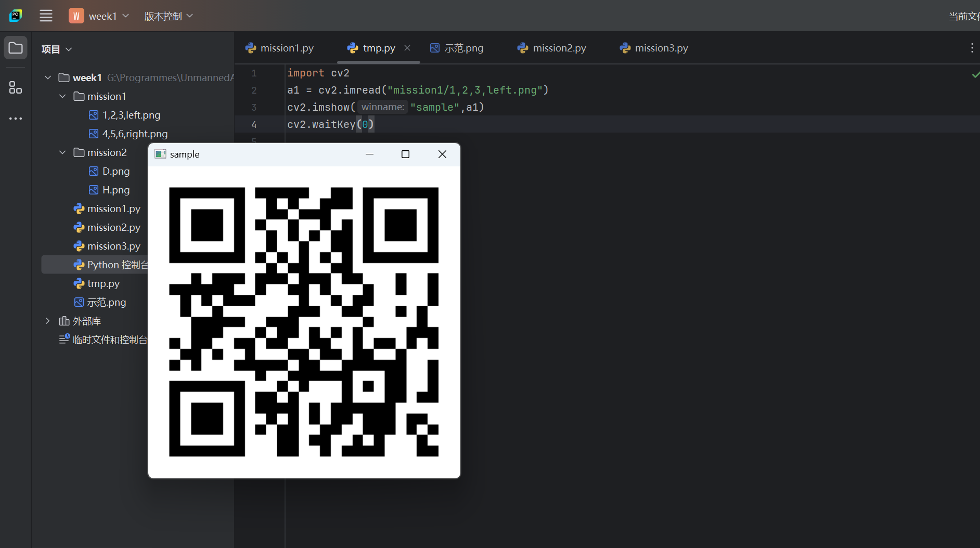
Task: Click the import cv2 code line
Action: 318,73
